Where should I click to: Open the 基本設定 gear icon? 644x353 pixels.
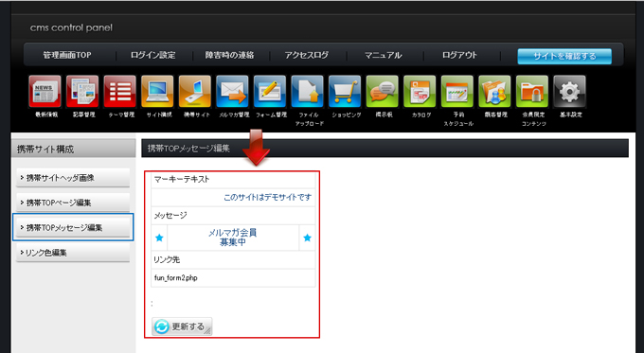click(x=570, y=91)
